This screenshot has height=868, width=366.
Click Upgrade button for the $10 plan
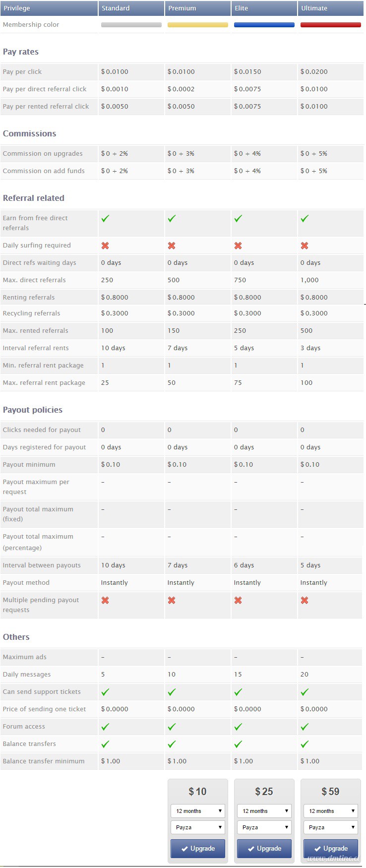click(198, 849)
